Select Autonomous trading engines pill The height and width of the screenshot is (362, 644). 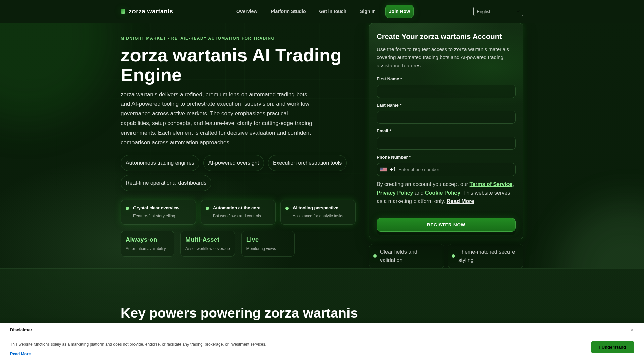(x=160, y=163)
